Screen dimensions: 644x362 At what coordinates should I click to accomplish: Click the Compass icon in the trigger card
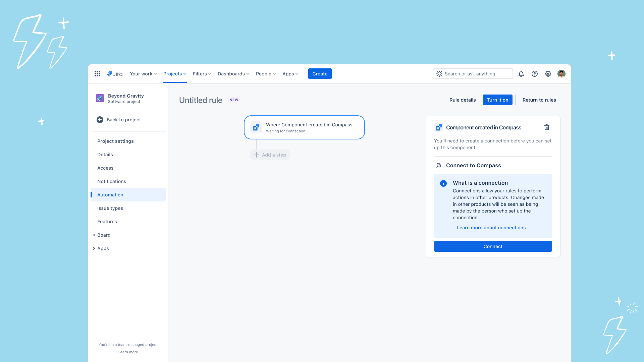pos(256,127)
